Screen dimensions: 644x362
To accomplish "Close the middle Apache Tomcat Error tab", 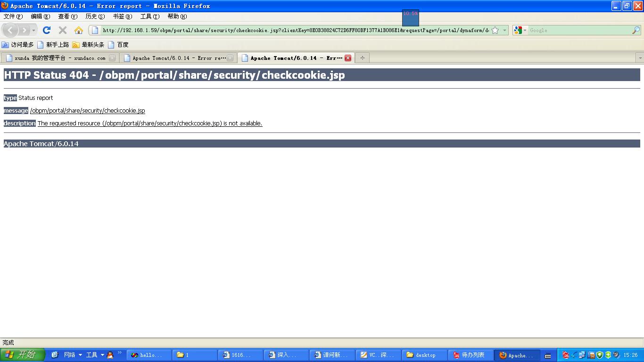I will [230, 58].
